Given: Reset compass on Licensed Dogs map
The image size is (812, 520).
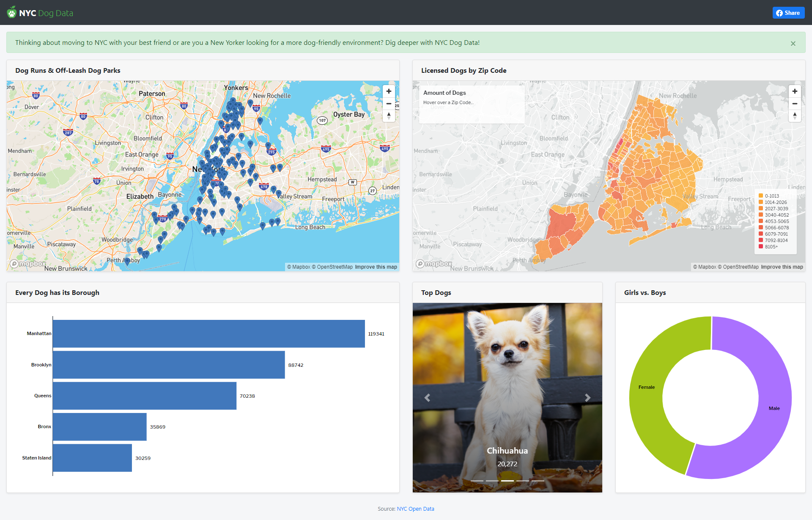Looking at the screenshot, I should (x=795, y=116).
